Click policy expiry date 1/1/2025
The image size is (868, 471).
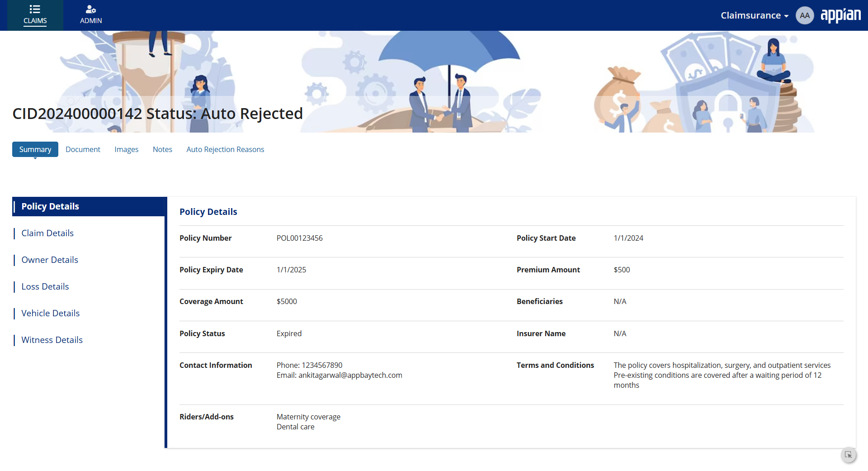292,270
